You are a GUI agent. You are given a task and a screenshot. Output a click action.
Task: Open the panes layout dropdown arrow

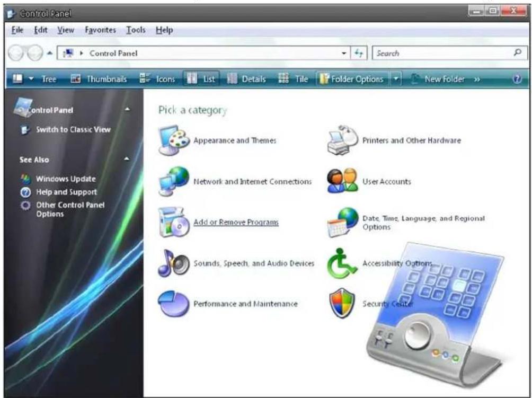point(31,79)
